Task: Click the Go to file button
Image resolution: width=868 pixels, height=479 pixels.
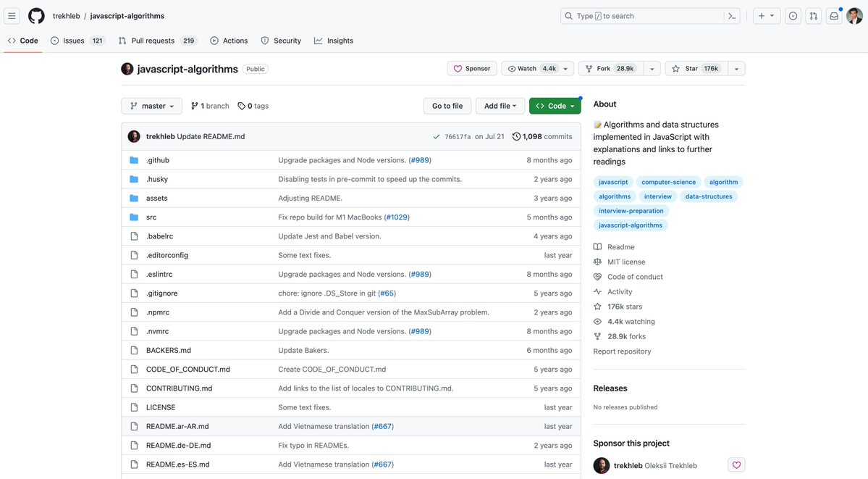Action: [x=447, y=106]
